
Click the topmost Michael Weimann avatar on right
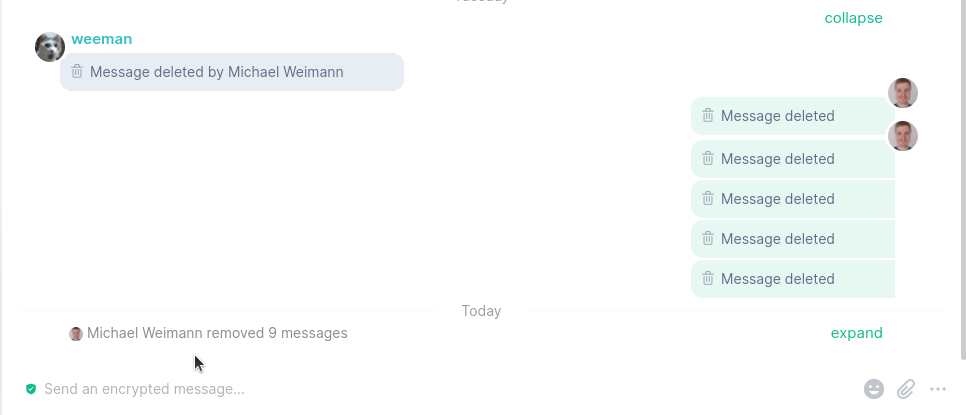pos(903,93)
